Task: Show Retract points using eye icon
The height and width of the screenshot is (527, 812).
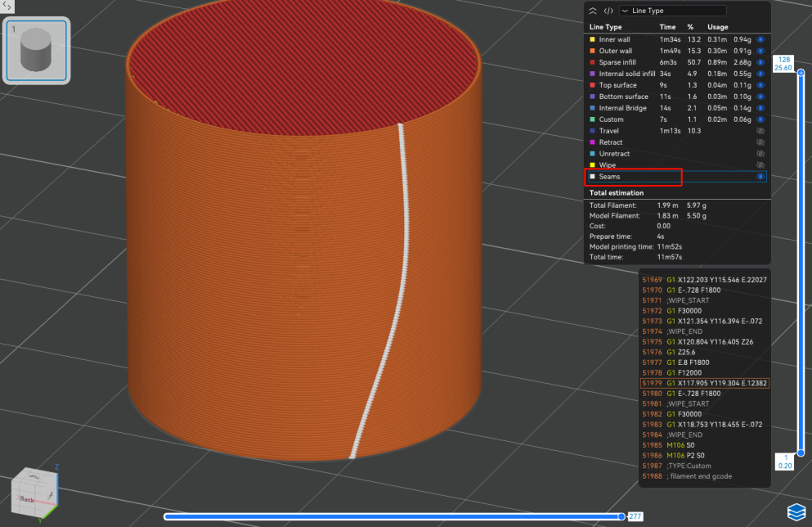Action: click(x=760, y=142)
